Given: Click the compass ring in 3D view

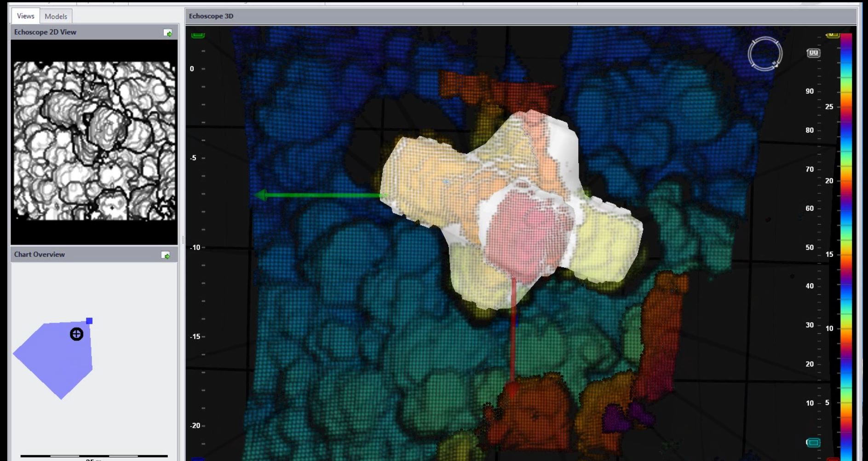Looking at the screenshot, I should coord(765,54).
